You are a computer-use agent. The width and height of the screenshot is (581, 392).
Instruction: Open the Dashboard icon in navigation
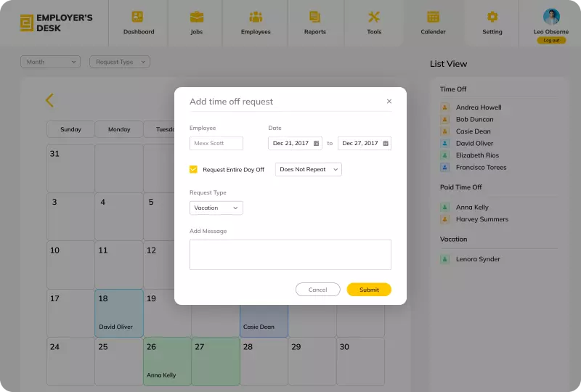click(138, 17)
